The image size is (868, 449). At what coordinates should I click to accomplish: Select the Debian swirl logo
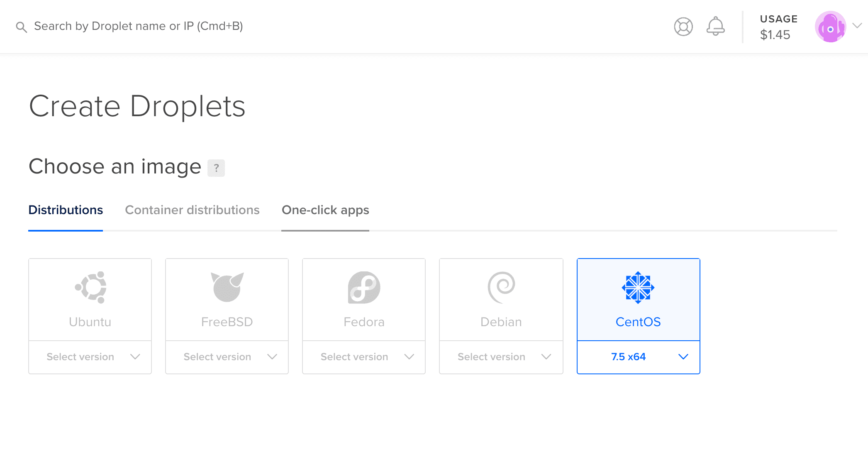pos(501,287)
